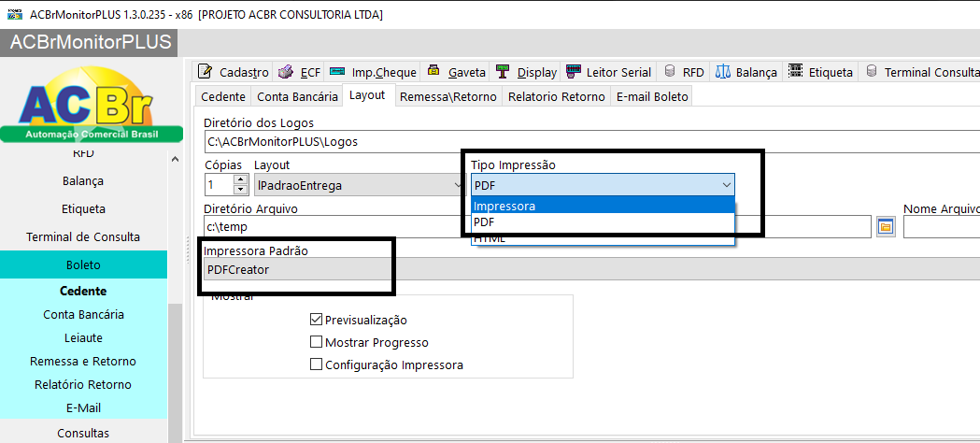Switch to the Cedente sub-tab

(222, 97)
